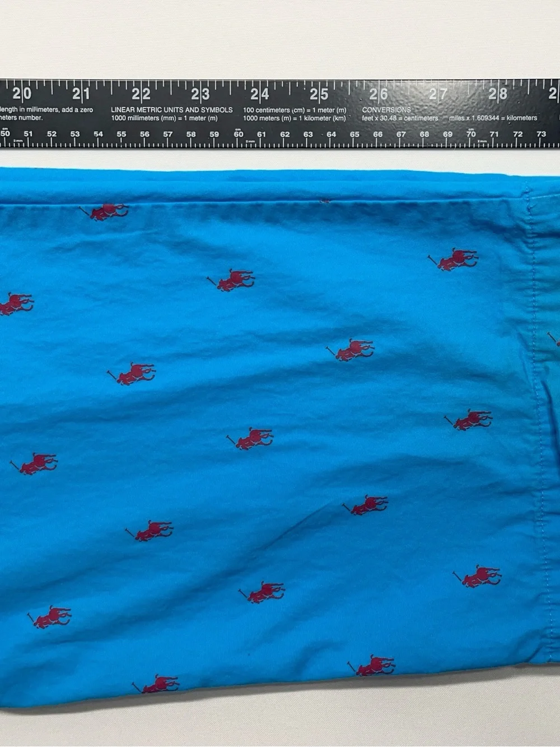Select the 70 centimeter mark
The height and width of the screenshot is (747, 560).
(471, 134)
